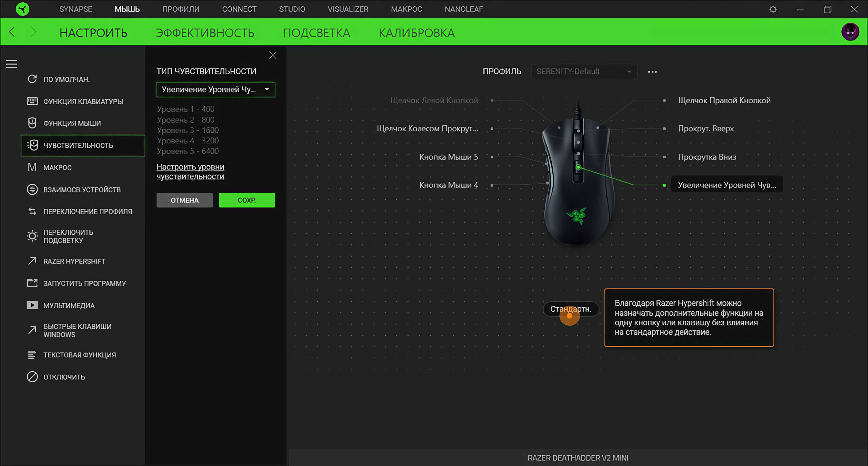Select the ПОДСВЕТКА subtab

click(x=316, y=33)
